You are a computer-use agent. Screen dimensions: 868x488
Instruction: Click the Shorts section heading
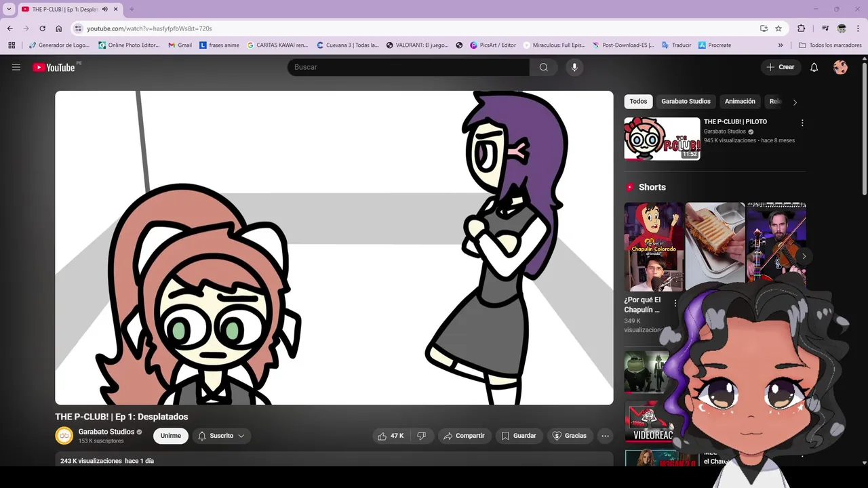click(652, 187)
